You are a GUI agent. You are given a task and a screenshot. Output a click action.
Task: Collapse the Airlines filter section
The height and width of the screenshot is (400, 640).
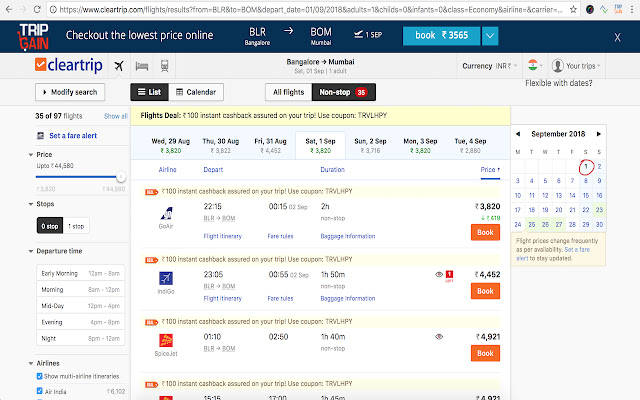click(44, 363)
